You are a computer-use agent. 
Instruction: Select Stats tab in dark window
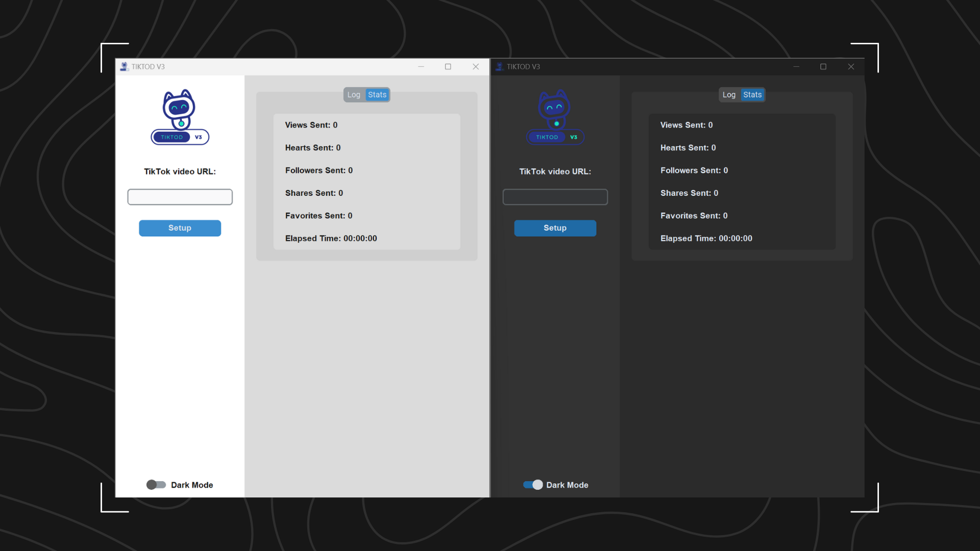(x=752, y=95)
